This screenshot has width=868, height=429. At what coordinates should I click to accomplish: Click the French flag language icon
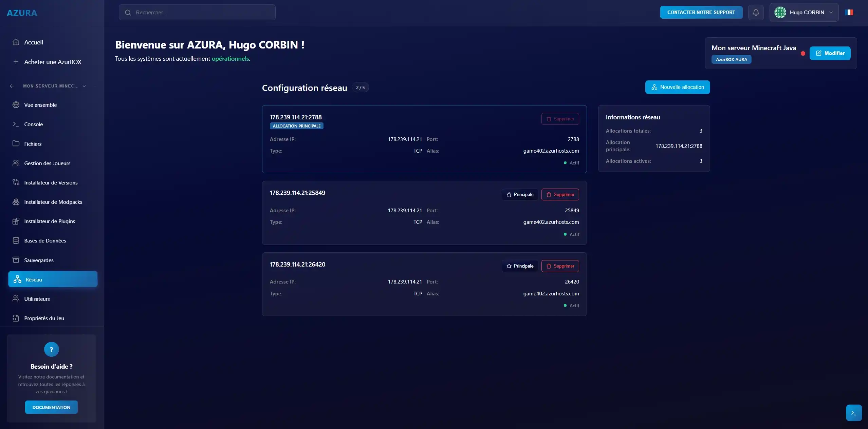click(849, 13)
